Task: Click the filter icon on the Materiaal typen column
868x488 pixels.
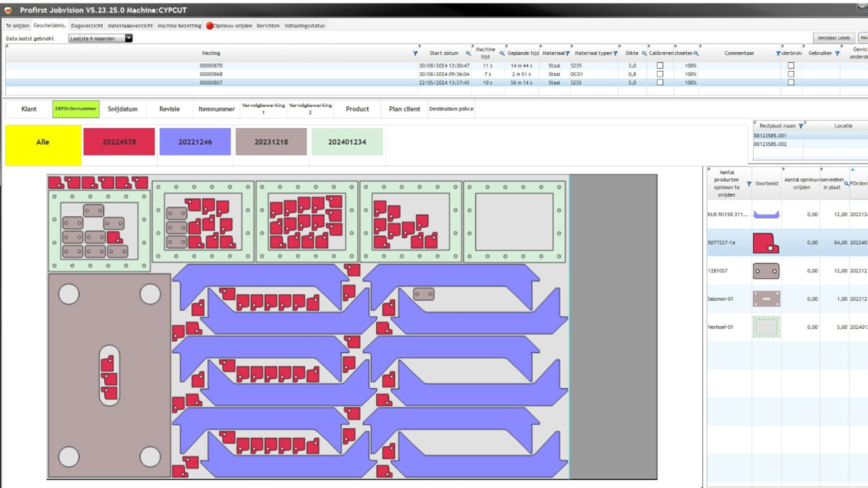Action: point(615,53)
